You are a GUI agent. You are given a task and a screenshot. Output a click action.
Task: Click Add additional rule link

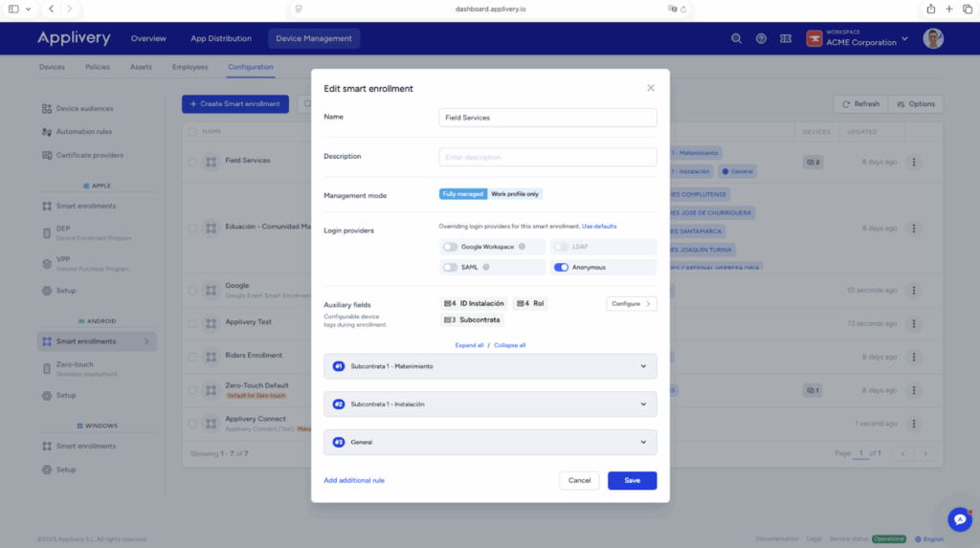click(354, 480)
